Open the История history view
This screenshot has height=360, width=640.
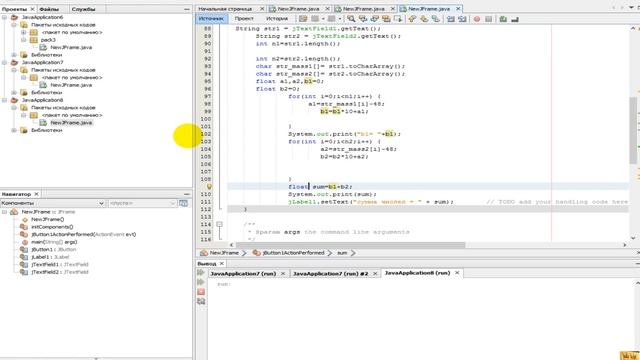click(x=277, y=19)
